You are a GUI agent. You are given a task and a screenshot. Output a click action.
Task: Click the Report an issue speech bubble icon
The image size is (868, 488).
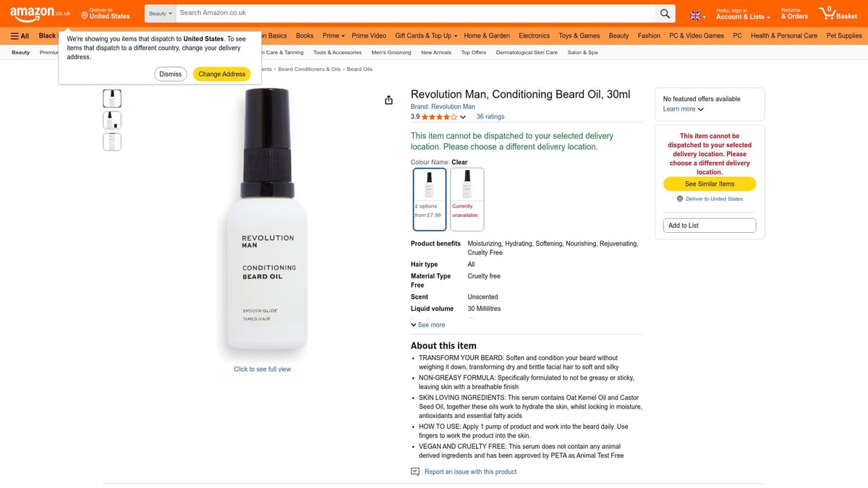coord(414,471)
